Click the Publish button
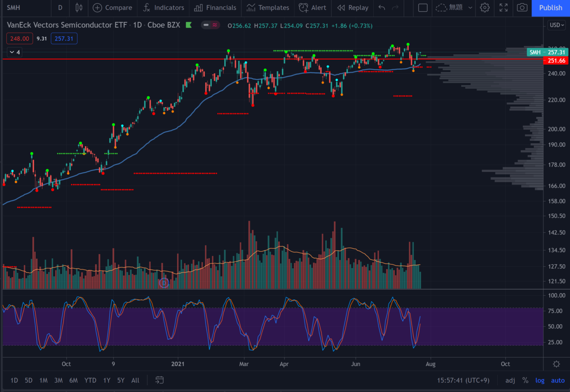The height and width of the screenshot is (392, 570). point(551,8)
